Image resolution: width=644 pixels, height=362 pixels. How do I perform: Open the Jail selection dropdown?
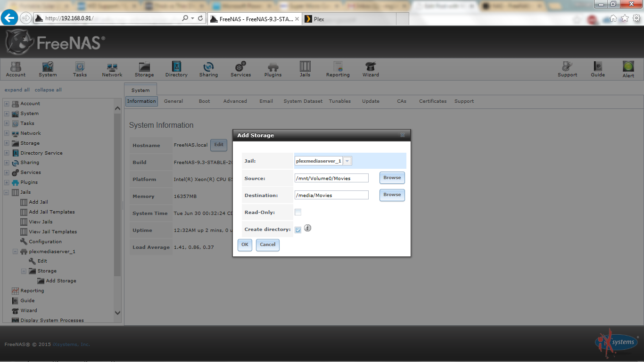click(347, 161)
